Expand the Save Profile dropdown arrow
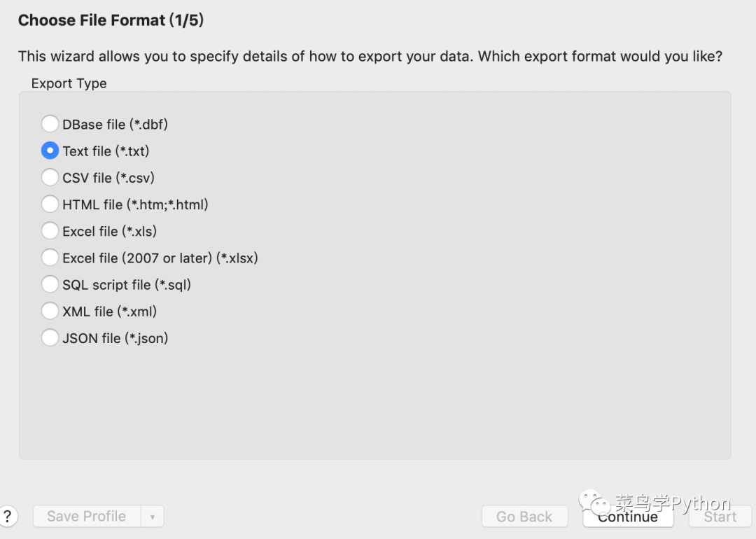 pyautogui.click(x=153, y=517)
